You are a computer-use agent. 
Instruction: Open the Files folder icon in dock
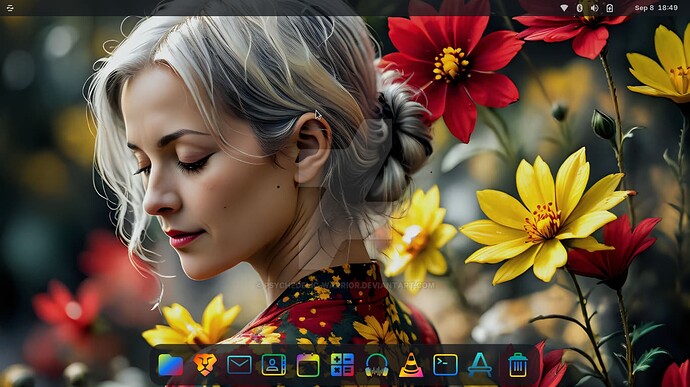(x=170, y=365)
